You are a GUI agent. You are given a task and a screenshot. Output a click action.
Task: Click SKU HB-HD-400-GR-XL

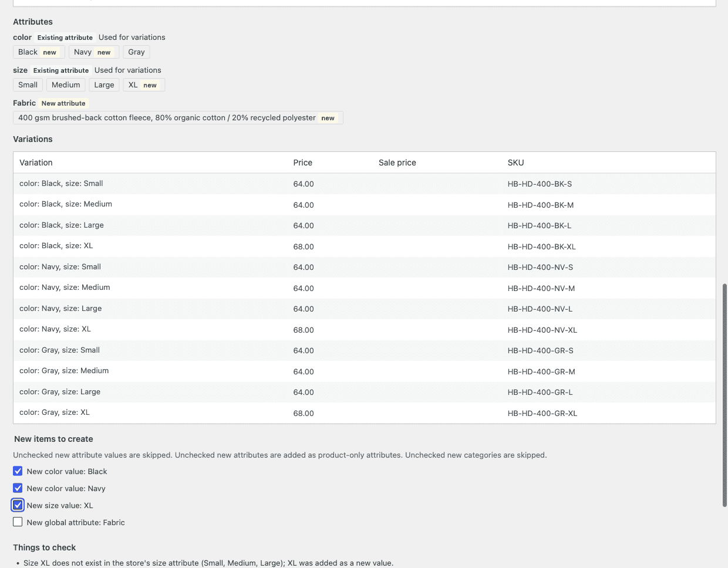click(x=542, y=413)
